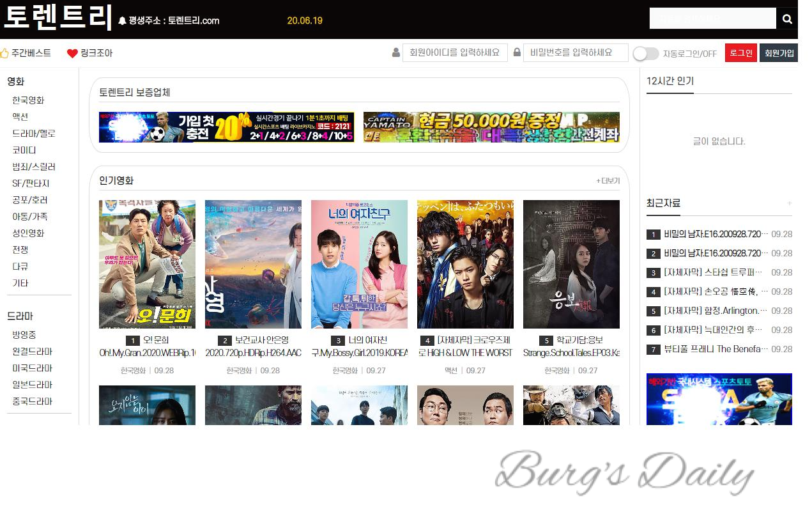Click the user icon beside ID field
Screen dimensions: 812x528
point(396,52)
